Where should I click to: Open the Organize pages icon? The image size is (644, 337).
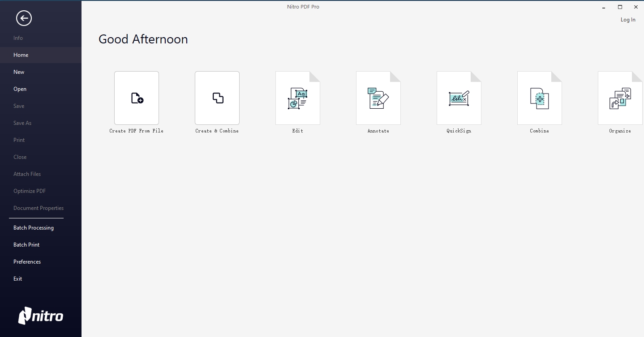(x=620, y=98)
